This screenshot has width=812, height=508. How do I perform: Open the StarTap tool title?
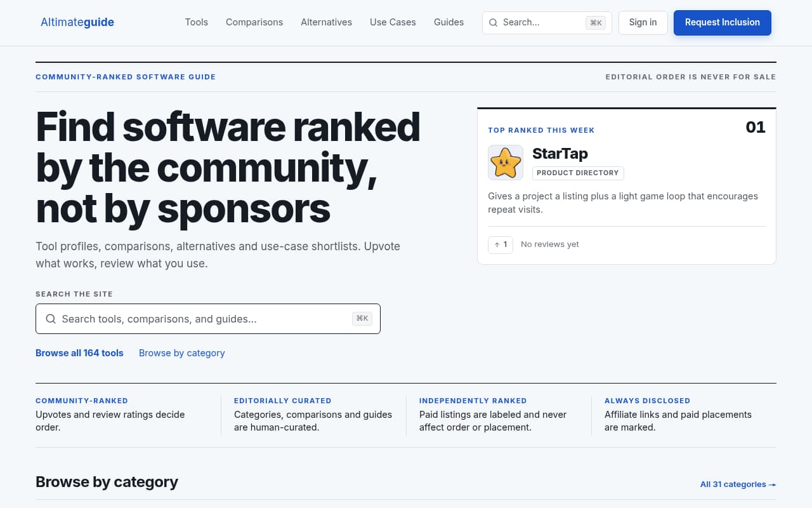pos(560,154)
